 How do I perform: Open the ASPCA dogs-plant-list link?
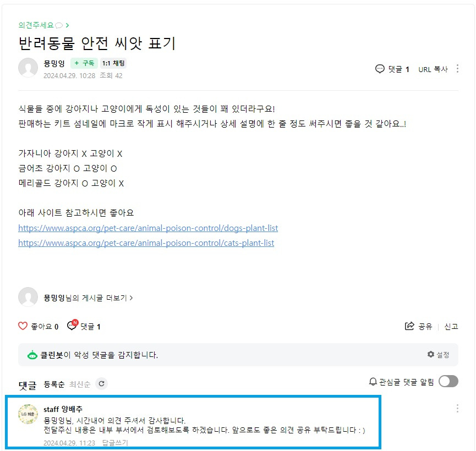pos(148,228)
